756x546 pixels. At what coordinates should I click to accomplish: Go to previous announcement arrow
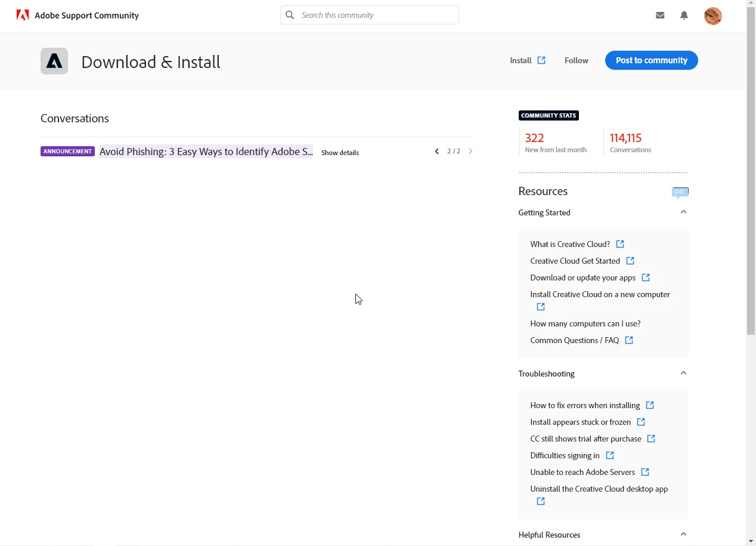point(437,152)
